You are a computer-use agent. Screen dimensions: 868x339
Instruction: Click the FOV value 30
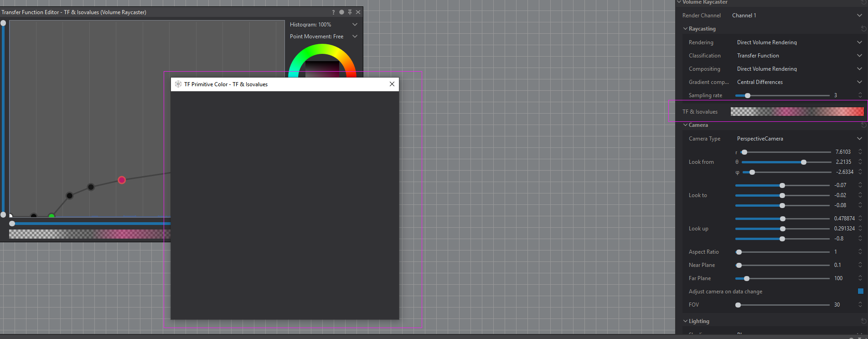coord(837,305)
